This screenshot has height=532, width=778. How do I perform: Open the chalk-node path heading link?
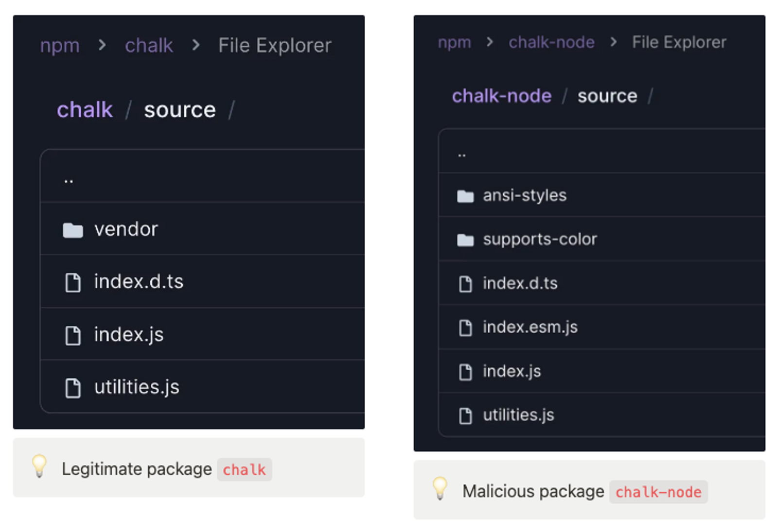pyautogui.click(x=502, y=96)
